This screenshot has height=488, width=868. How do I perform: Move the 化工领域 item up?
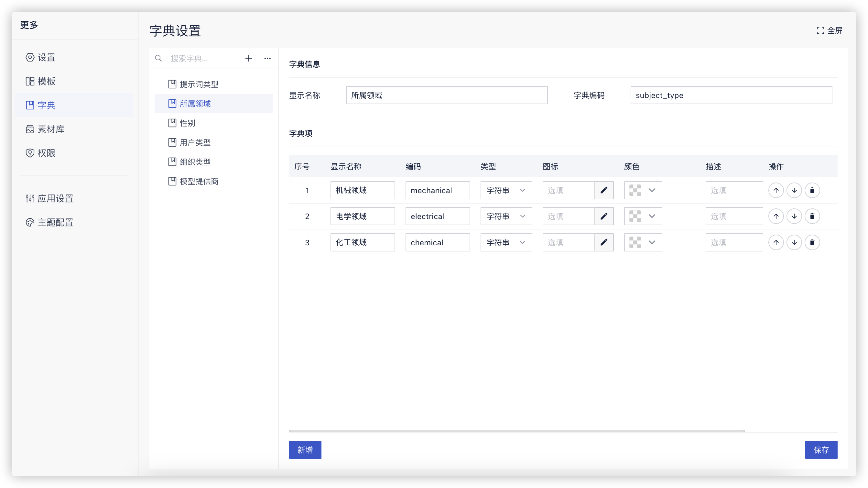(776, 242)
